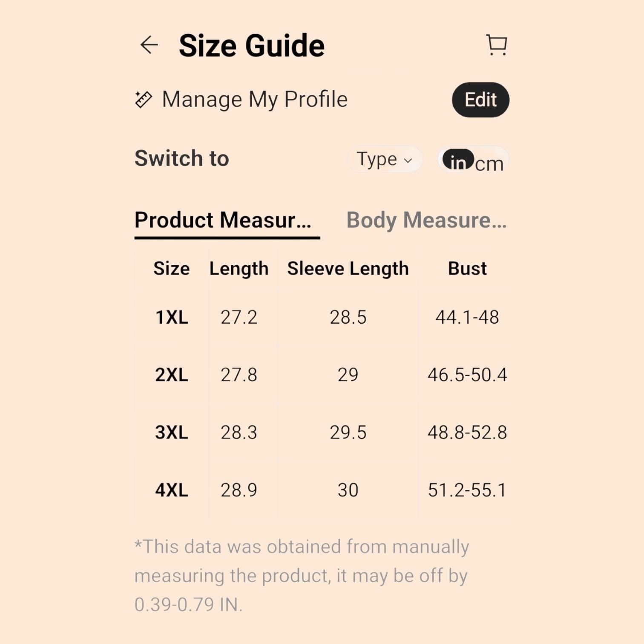Screen dimensions: 644x644
Task: Open Manage My Profile
Action: tap(255, 100)
